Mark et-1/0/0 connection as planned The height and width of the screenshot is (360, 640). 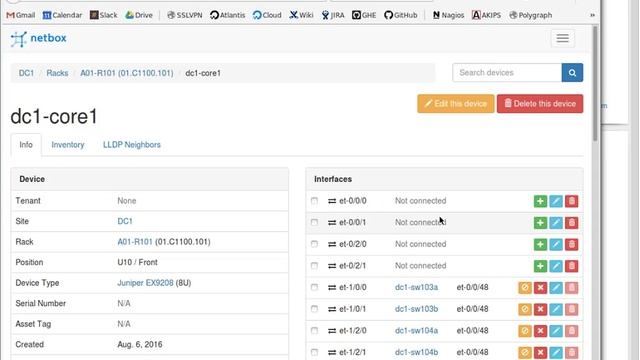525,288
